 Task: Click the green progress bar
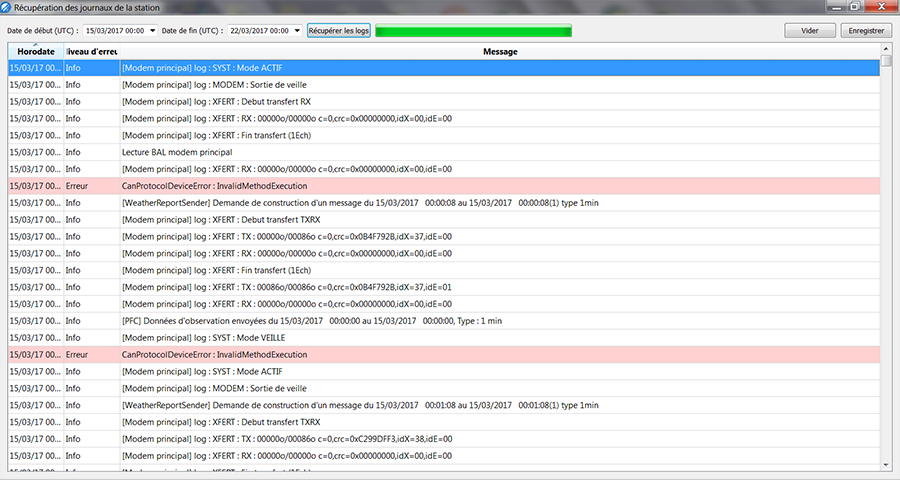pyautogui.click(x=473, y=31)
